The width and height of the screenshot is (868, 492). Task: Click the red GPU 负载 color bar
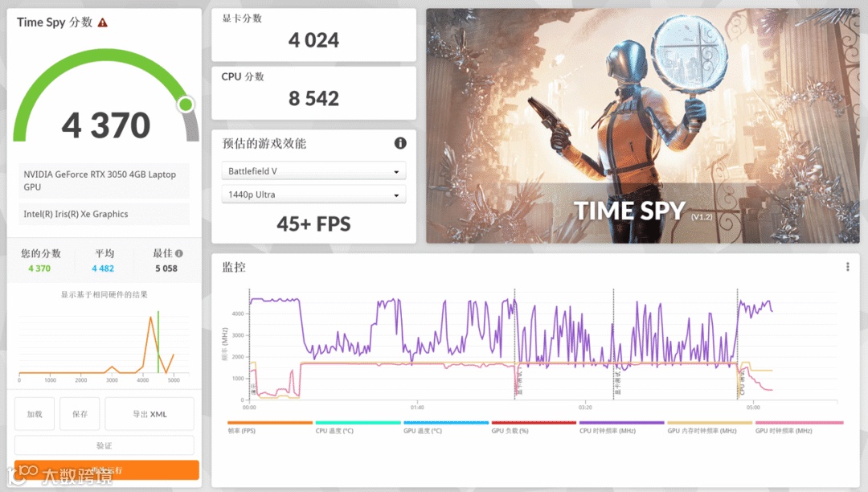click(x=534, y=422)
